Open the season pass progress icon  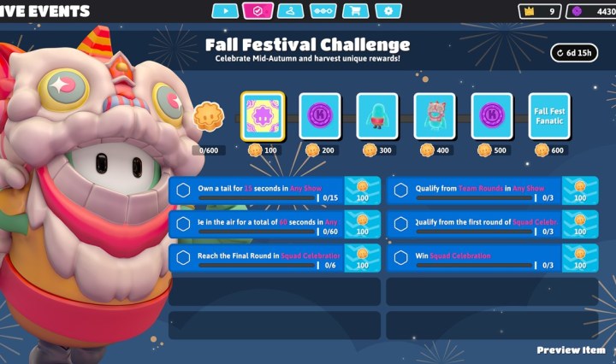click(323, 11)
